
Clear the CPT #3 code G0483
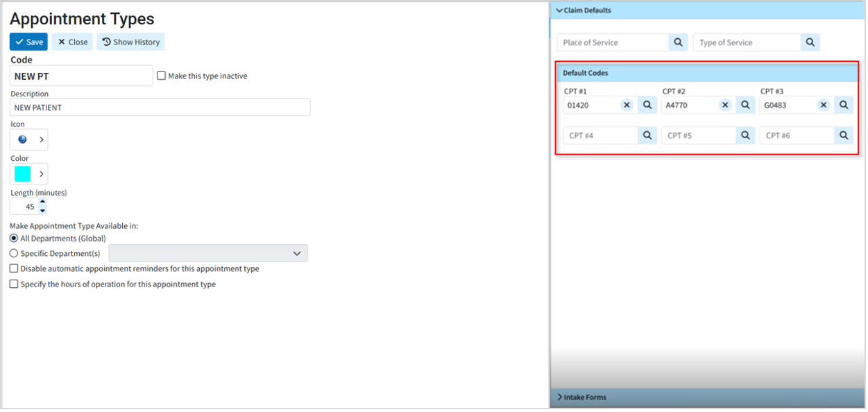pyautogui.click(x=824, y=105)
